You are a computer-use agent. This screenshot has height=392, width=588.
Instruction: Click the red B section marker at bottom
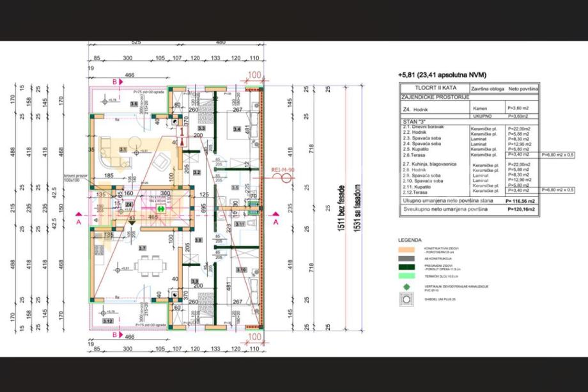click(115, 334)
